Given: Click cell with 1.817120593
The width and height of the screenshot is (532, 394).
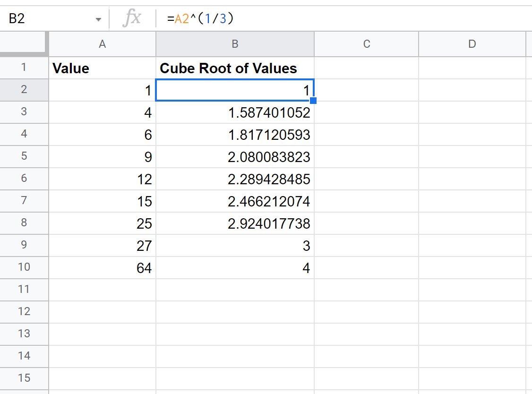Looking at the screenshot, I should pyautogui.click(x=235, y=134).
